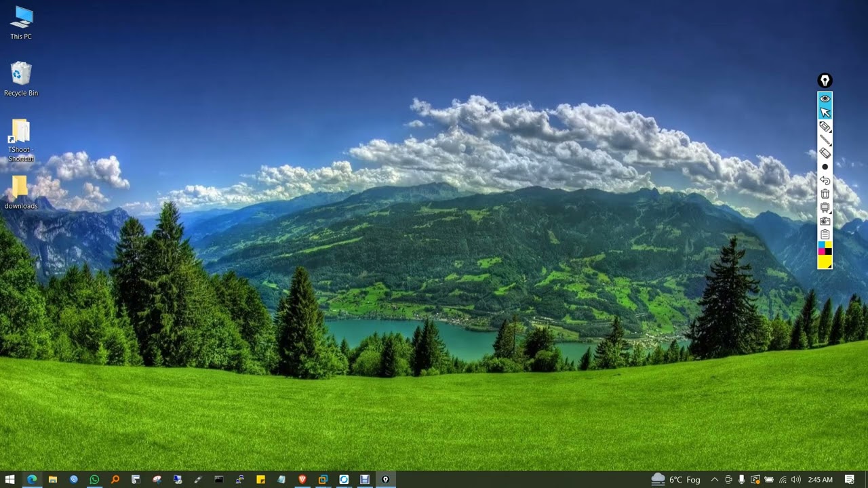Viewport: 868px width, 488px height.
Task: Choose the straight line drawing tool
Action: [825, 140]
